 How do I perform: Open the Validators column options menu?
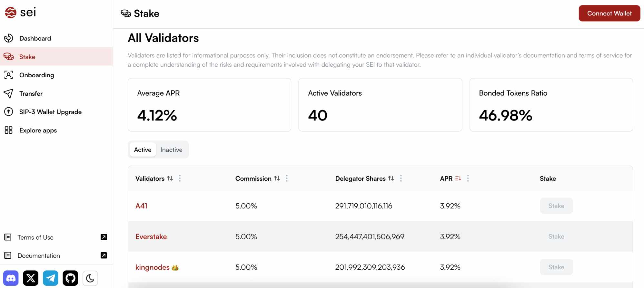180,178
